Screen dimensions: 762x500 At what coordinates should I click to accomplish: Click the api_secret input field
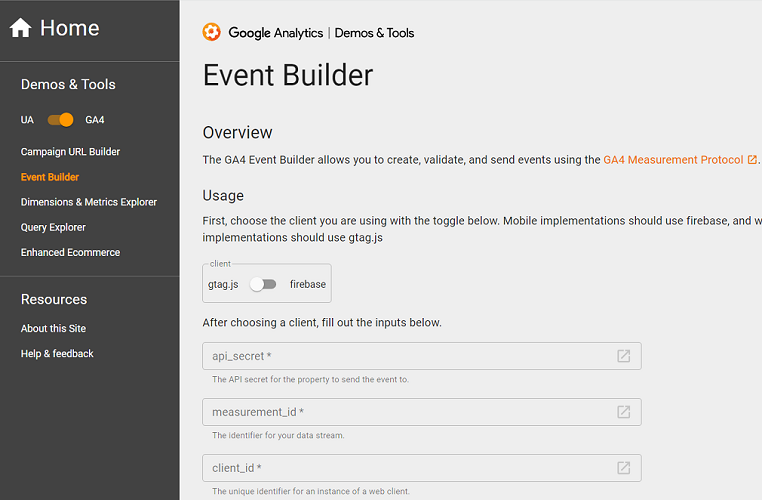pos(422,356)
